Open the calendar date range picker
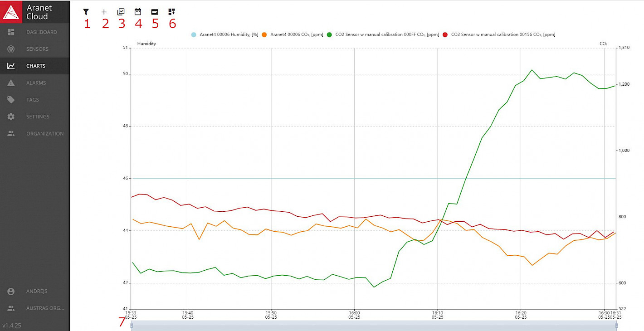 [138, 12]
